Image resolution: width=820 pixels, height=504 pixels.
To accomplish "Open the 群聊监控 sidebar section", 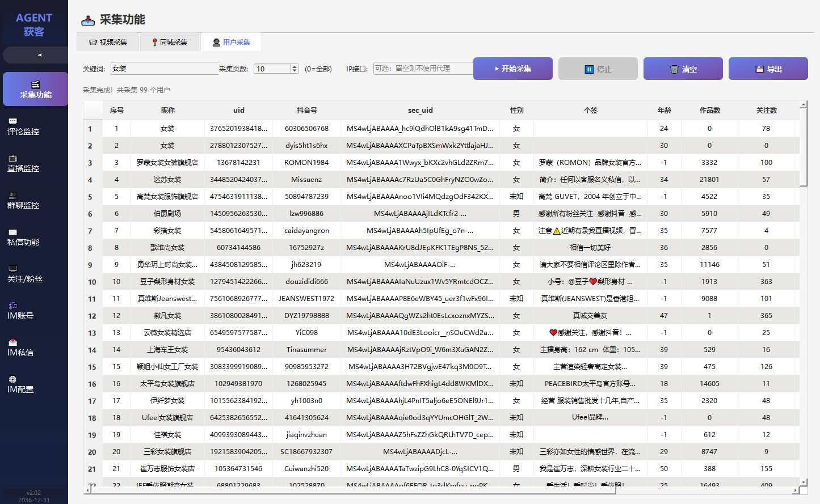I will pos(34,200).
